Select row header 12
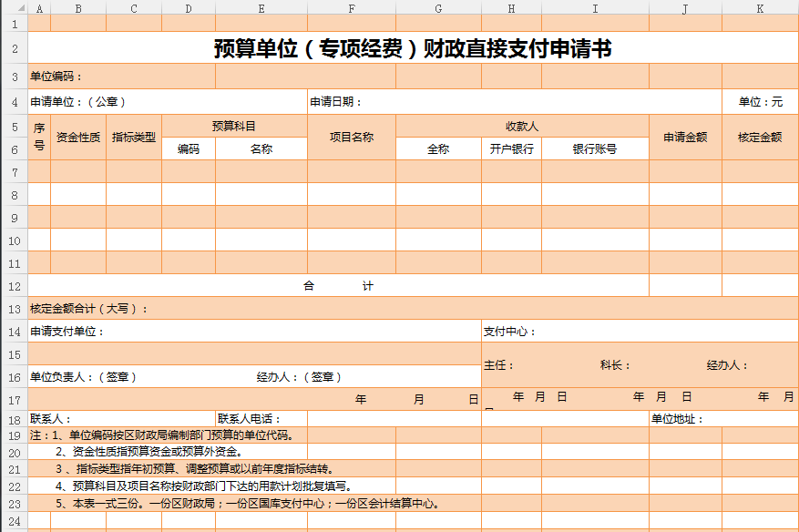Screen dimensions: 799x532 pos(14,286)
